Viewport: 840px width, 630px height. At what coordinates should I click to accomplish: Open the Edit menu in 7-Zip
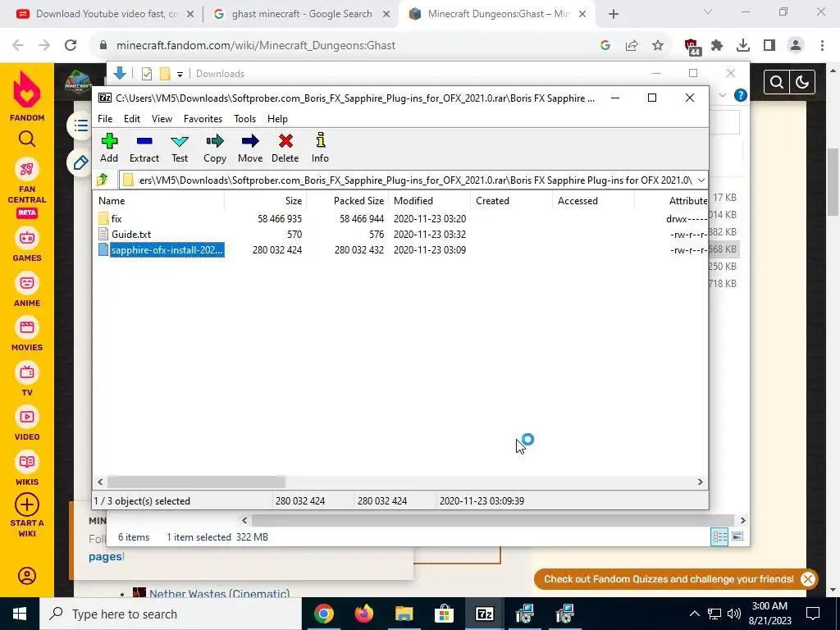pos(132,119)
